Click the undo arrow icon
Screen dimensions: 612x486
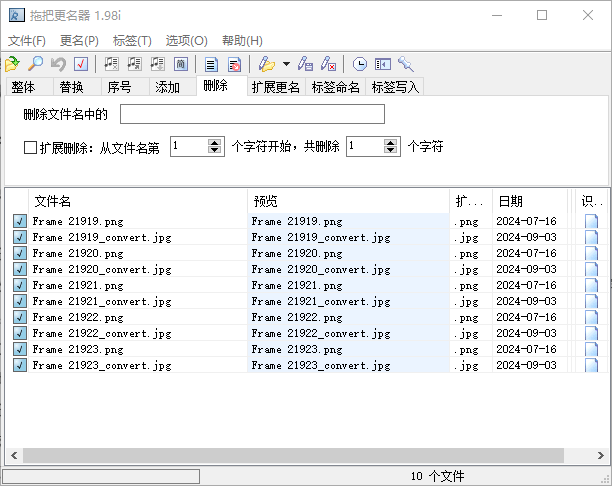click(58, 64)
